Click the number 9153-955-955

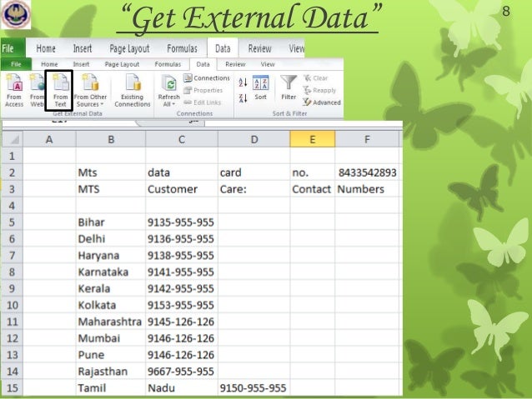(182, 305)
